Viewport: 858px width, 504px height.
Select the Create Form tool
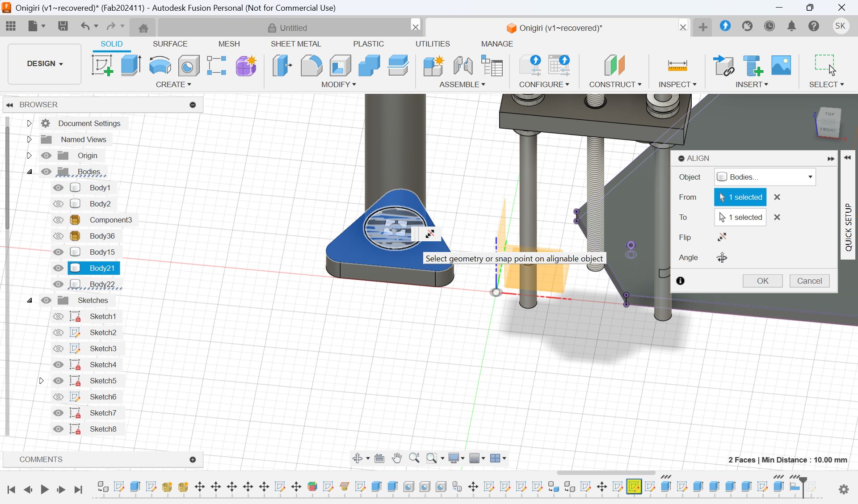(246, 65)
